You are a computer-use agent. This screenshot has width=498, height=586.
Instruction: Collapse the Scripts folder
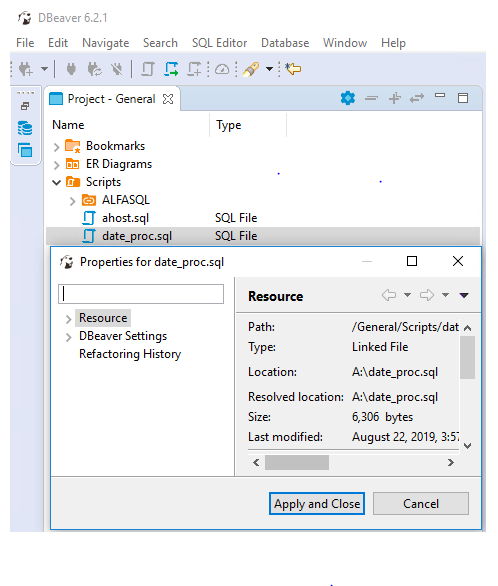pyautogui.click(x=56, y=182)
